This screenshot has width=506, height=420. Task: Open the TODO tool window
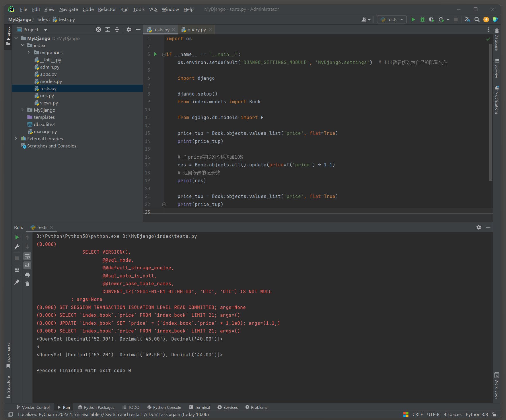pos(131,407)
